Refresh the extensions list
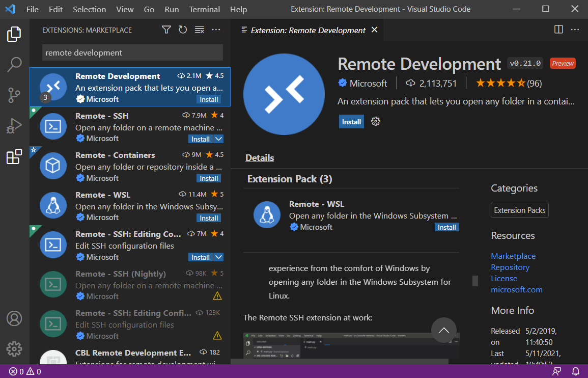This screenshot has height=378, width=588. pos(183,30)
